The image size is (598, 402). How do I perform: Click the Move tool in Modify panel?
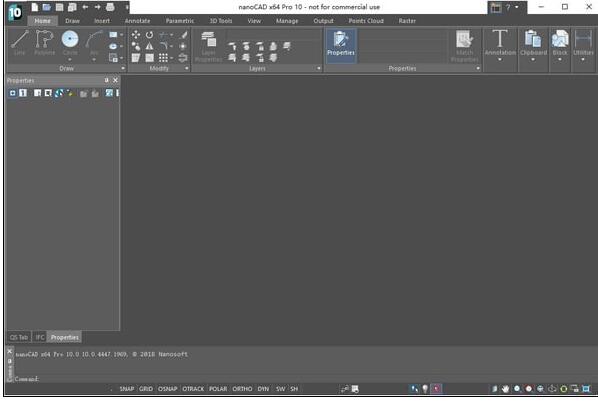click(136, 35)
